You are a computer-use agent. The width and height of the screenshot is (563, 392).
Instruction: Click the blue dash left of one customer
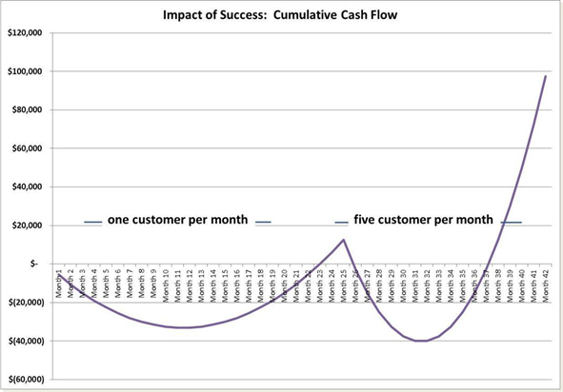(93, 223)
